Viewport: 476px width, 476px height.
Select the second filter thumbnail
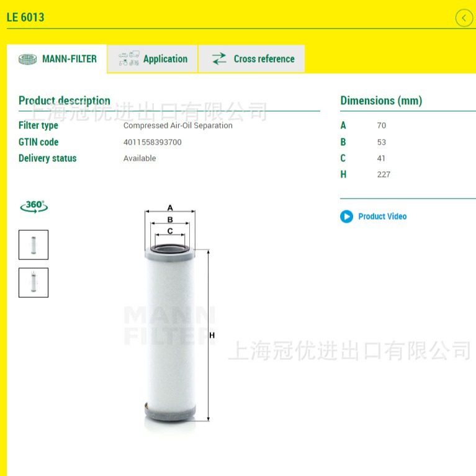point(34,282)
